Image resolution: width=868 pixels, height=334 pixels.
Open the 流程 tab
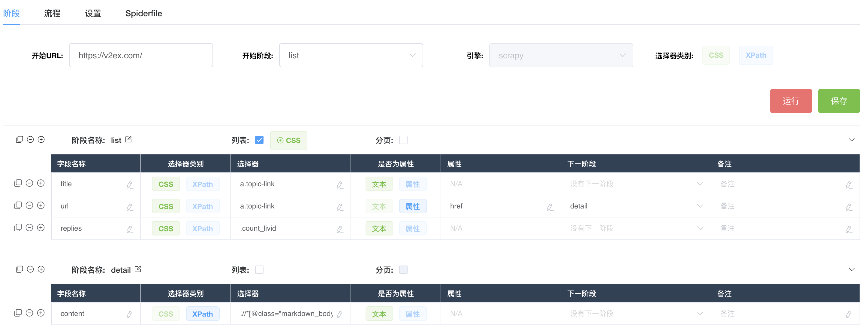point(52,14)
